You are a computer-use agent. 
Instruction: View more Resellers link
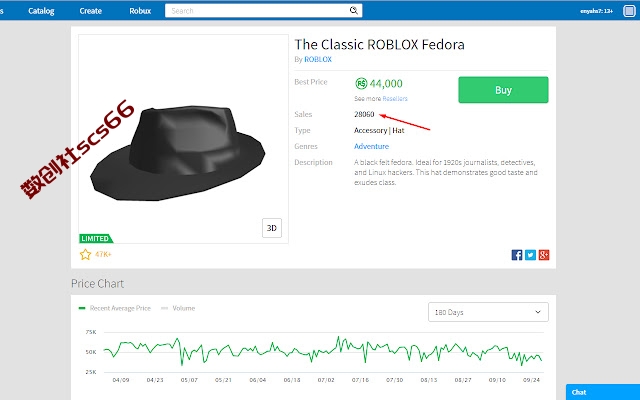tap(395, 99)
